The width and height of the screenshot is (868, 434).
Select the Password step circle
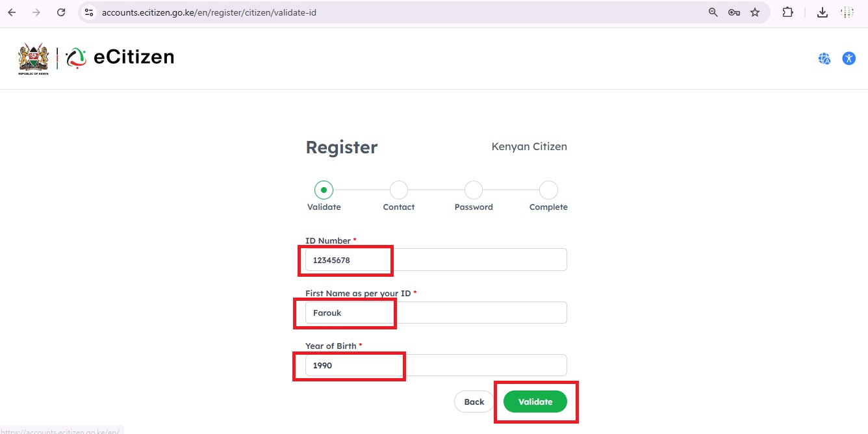point(474,190)
